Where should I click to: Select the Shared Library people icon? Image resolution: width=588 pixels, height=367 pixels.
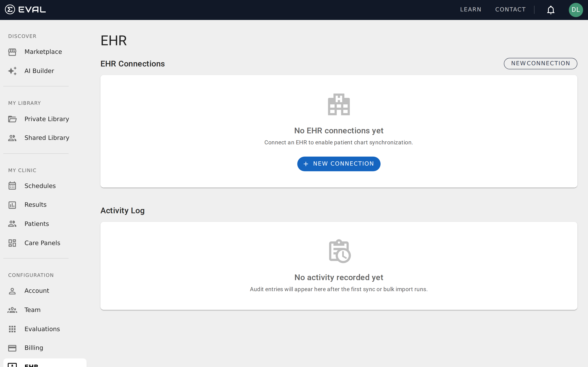pos(12,138)
